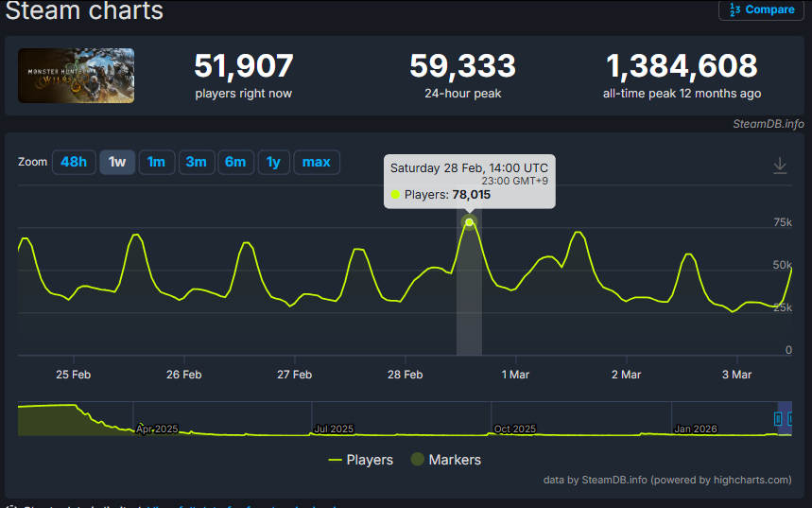Set zoom range to 6m
Viewport: 812px width, 508px height.
point(235,163)
